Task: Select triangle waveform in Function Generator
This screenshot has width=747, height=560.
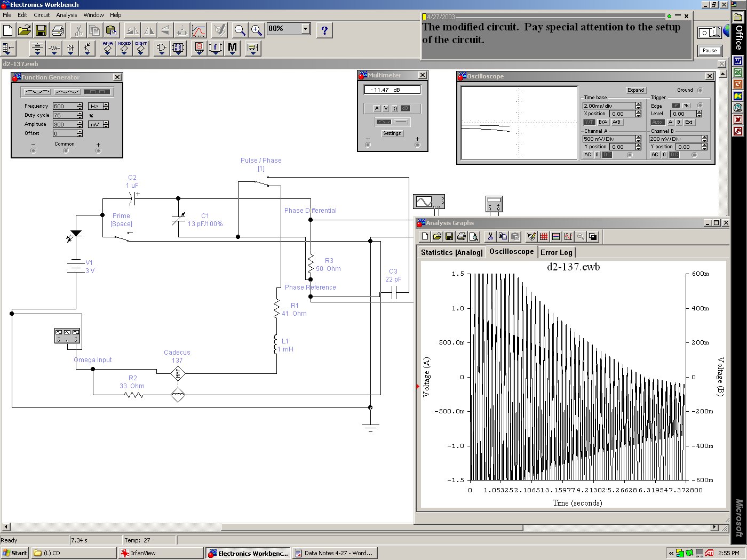Action: pyautogui.click(x=67, y=92)
